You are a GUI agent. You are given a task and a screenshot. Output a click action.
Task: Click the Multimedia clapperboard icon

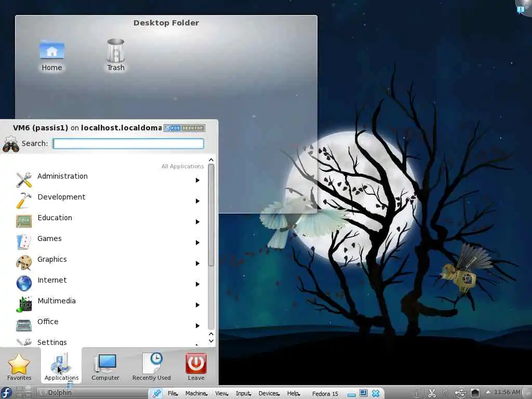point(24,304)
